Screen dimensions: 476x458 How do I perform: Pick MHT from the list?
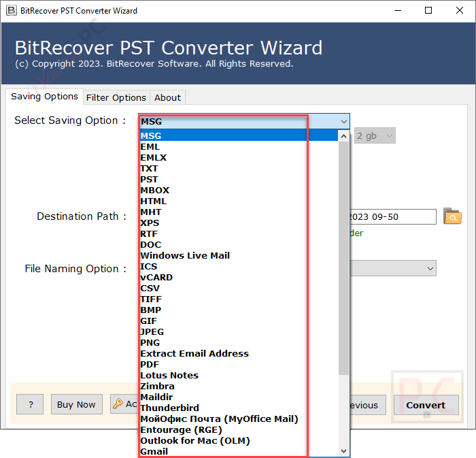coord(239,212)
